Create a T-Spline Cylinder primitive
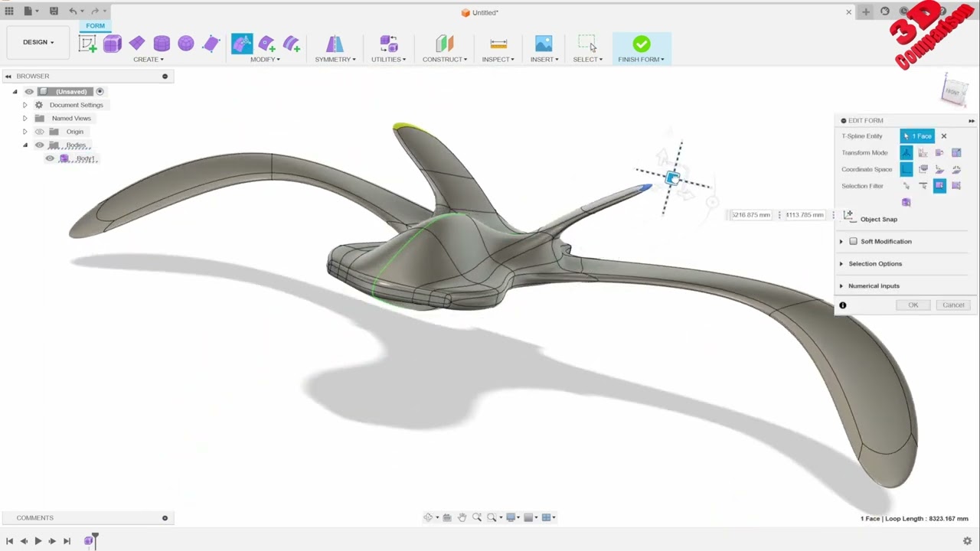 (x=162, y=44)
